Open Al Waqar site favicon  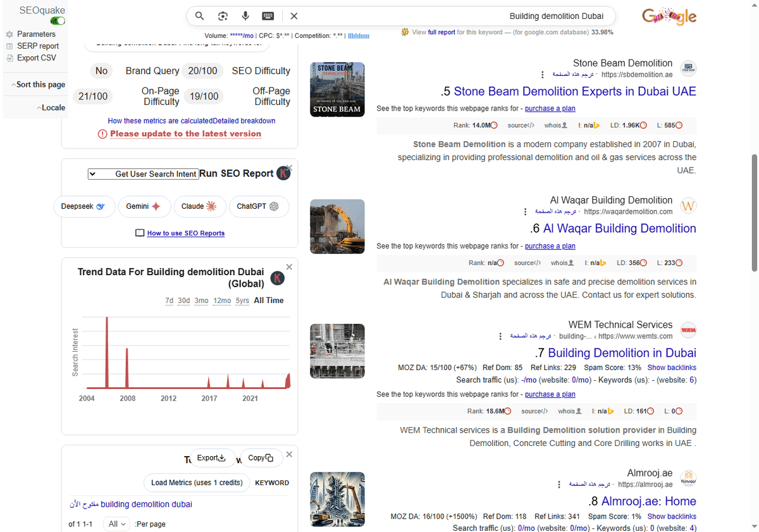pyautogui.click(x=688, y=206)
